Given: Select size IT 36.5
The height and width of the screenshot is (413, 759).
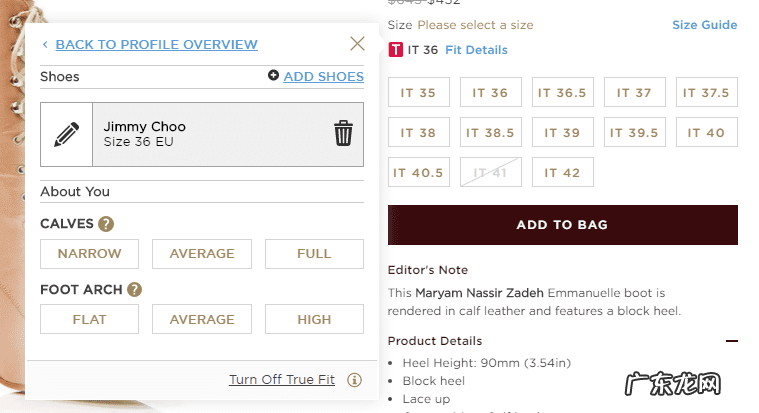Looking at the screenshot, I should point(562,93).
